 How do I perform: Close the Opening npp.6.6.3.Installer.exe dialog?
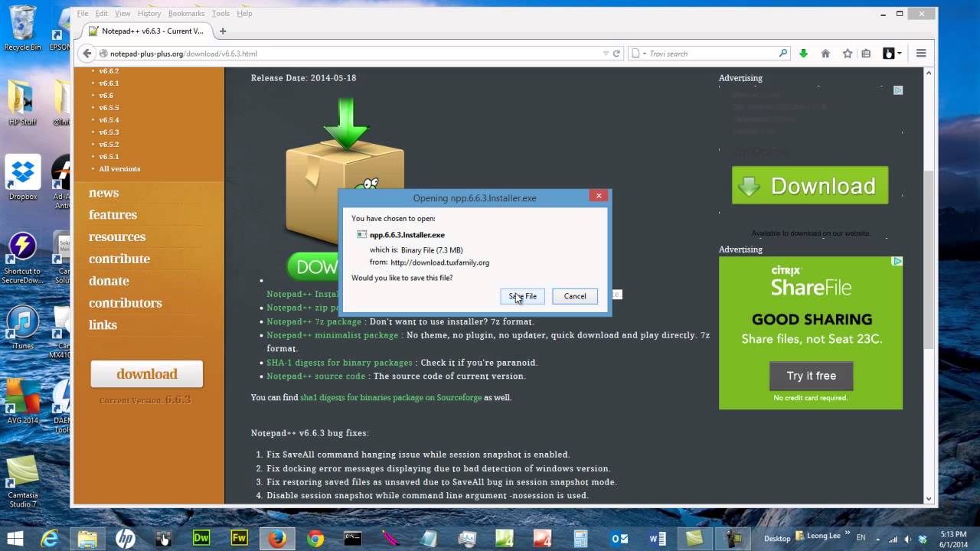[x=599, y=196]
